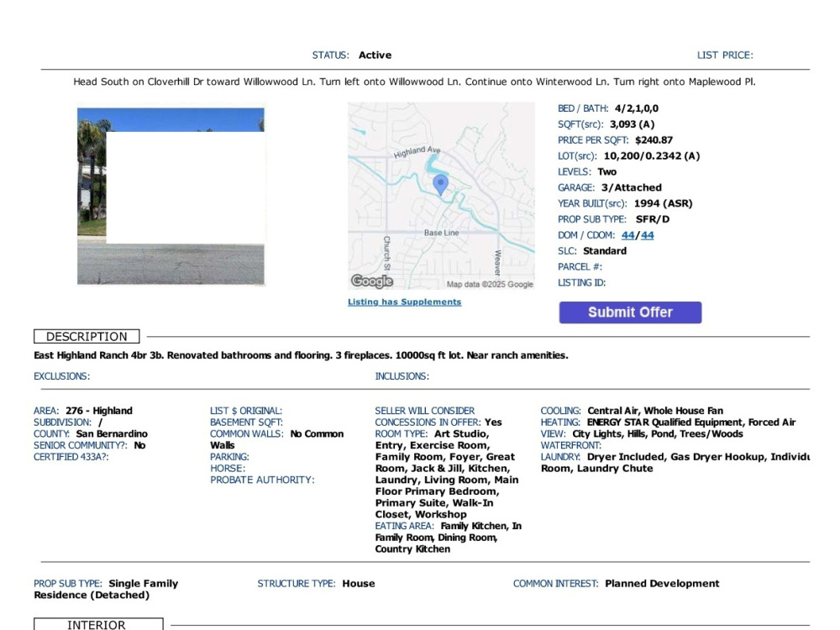Click the Submit Offer button
840x630 pixels.
coord(630,312)
